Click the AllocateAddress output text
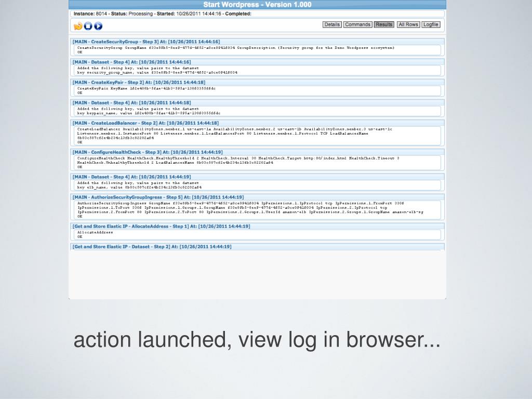532x399 pixels. pyautogui.click(x=95, y=232)
